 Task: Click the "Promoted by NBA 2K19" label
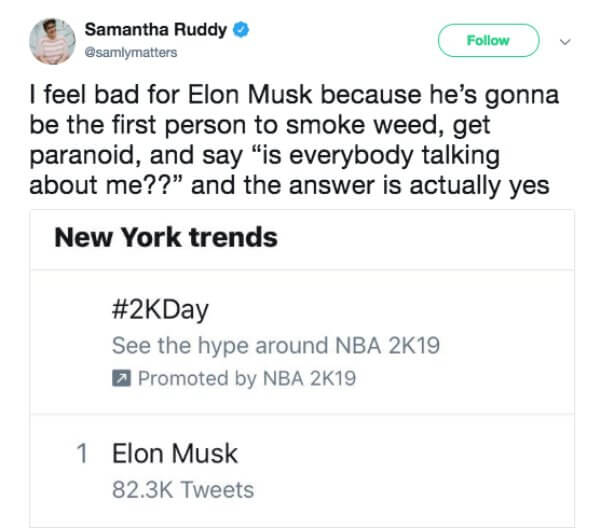[x=246, y=379]
